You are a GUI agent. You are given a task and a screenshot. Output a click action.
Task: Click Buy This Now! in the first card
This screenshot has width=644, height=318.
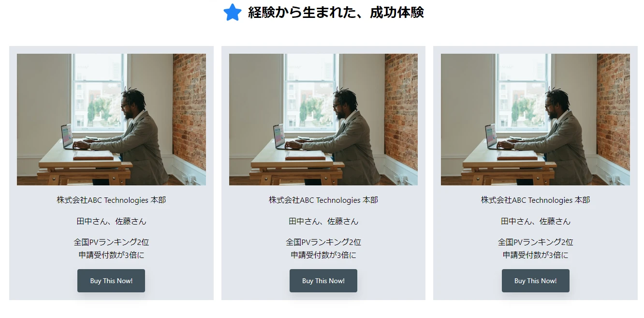point(111,281)
